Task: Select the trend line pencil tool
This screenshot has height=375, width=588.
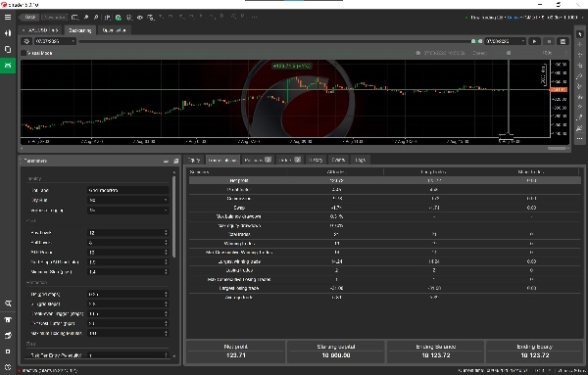Action: coord(580,76)
